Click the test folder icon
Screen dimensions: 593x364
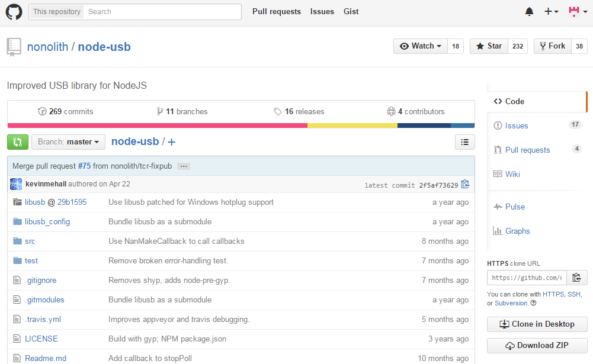point(17,260)
